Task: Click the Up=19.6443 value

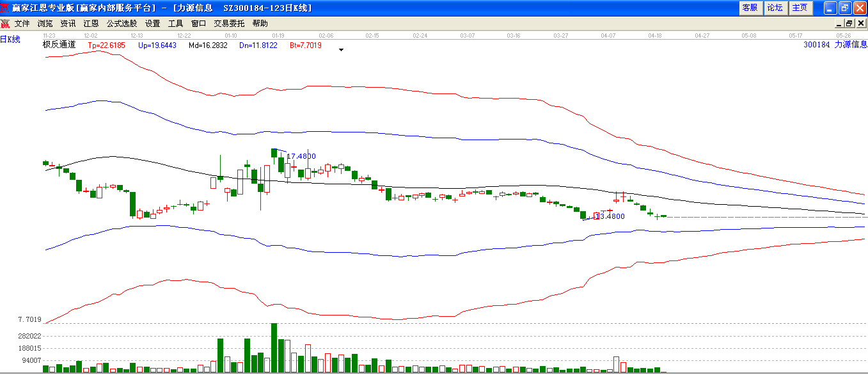Action: click(x=157, y=45)
